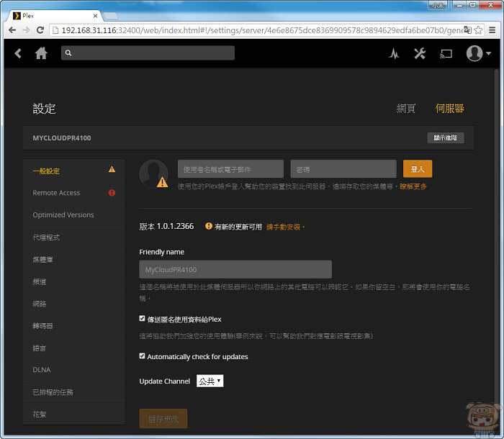
Task: Open 已排程的任務 settings section
Action: [74, 392]
